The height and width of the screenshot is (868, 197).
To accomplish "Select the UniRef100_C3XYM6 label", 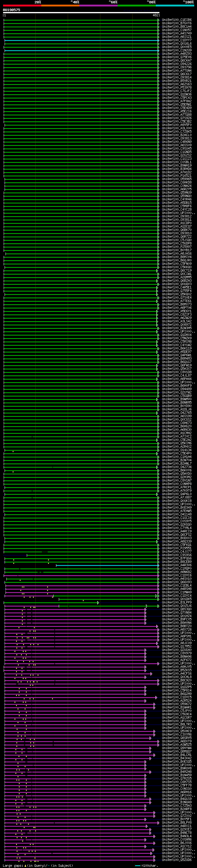I will pos(177,735).
